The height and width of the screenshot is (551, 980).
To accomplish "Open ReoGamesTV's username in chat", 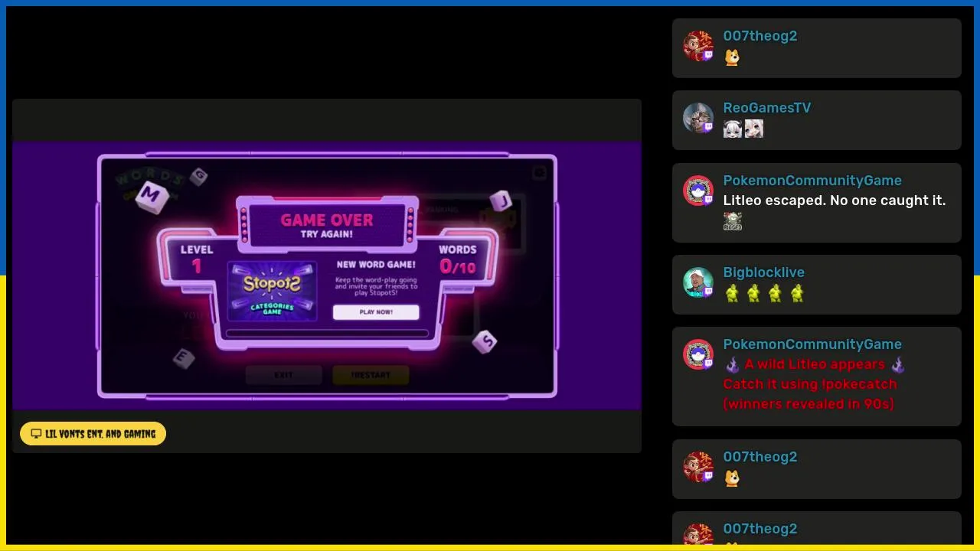I will tap(766, 108).
